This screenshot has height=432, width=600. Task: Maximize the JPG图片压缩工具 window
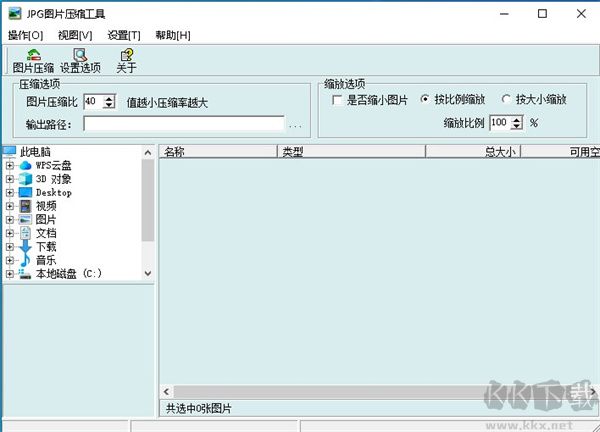tap(542, 14)
